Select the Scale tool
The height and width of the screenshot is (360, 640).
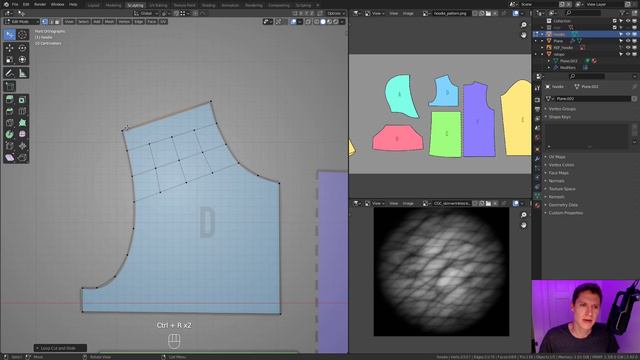[x=9, y=60]
